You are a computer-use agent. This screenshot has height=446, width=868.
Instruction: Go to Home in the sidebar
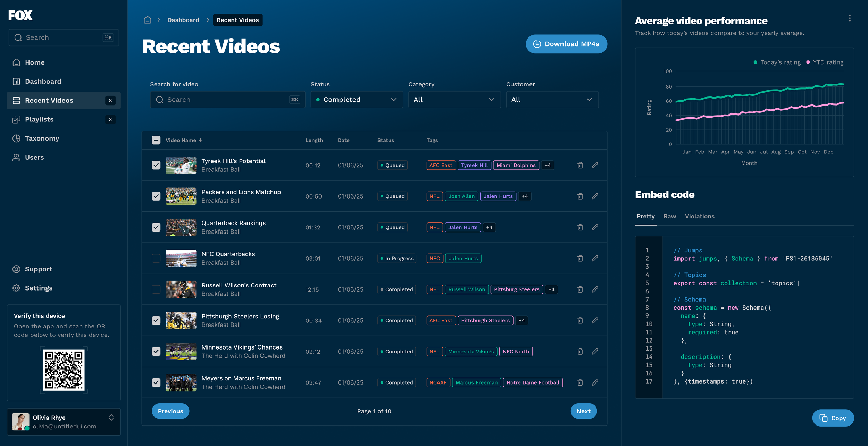(x=64, y=62)
